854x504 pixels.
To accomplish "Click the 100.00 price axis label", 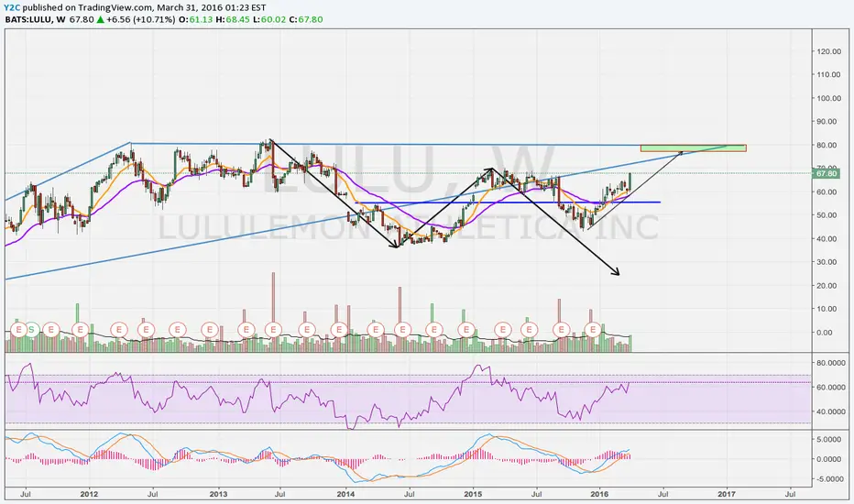I will tap(828, 98).
